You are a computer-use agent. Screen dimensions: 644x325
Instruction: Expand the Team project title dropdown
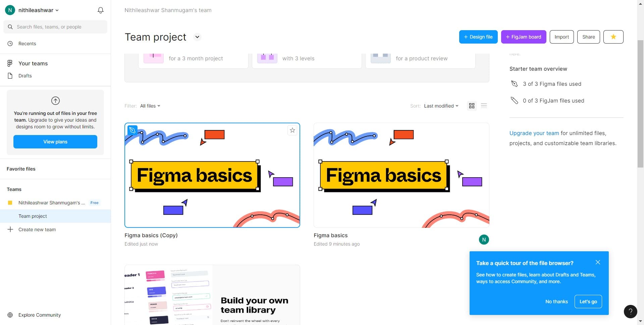[197, 37]
